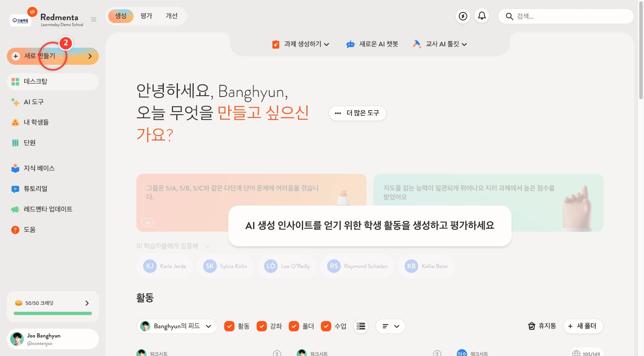Viewport: 644px width, 356px height.
Task: Select student chip Karla Jerde
Action: coord(165,266)
